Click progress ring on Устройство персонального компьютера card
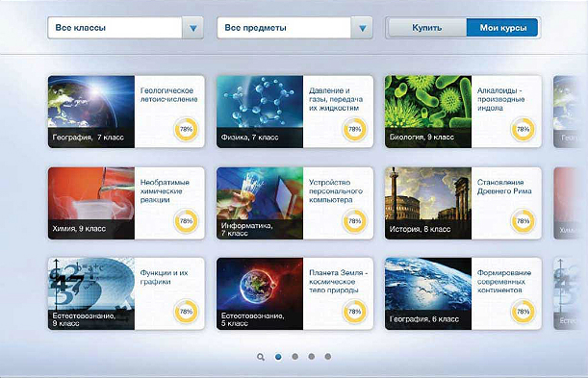The height and width of the screenshot is (378, 588). 354,221
